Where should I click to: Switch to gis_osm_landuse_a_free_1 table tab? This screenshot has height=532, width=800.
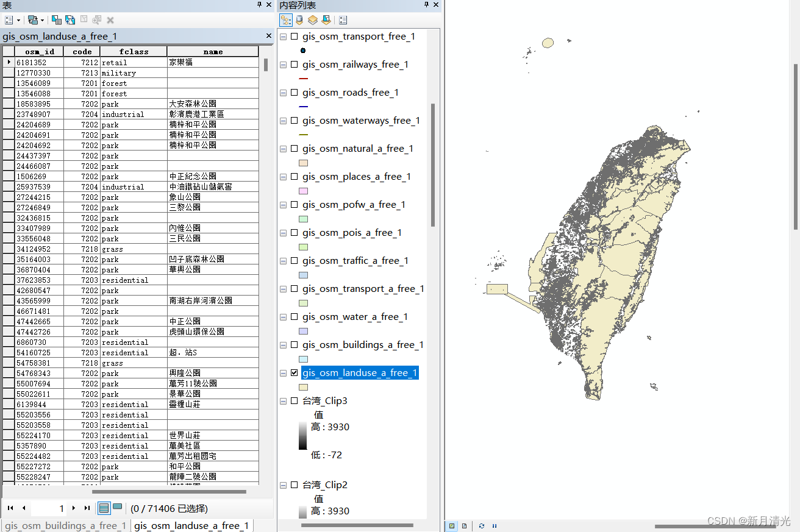click(x=191, y=525)
